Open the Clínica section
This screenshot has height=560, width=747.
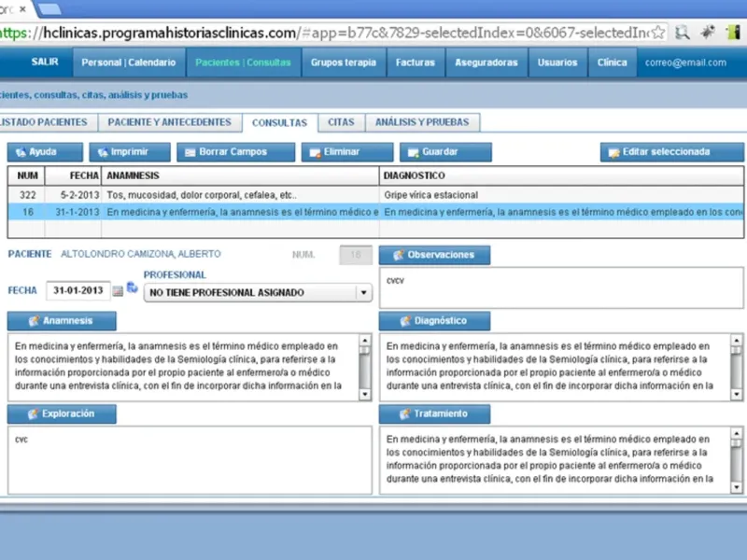coord(613,63)
